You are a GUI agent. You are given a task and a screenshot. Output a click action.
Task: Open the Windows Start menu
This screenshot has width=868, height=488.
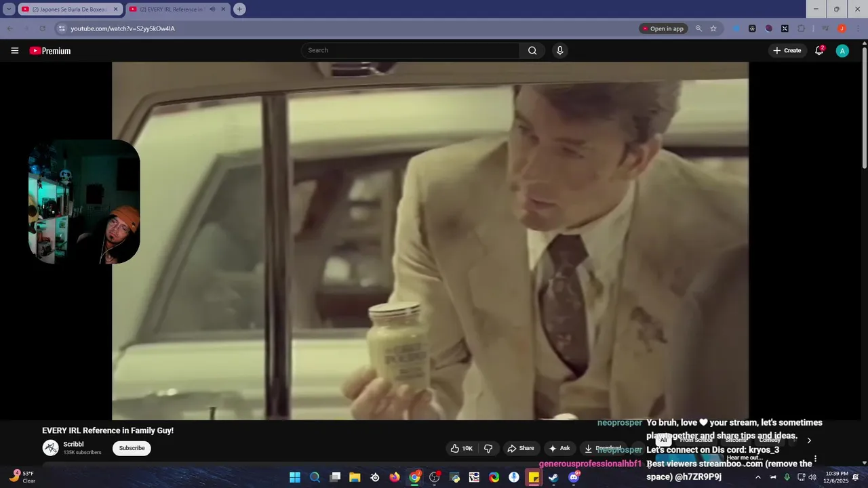click(x=295, y=477)
